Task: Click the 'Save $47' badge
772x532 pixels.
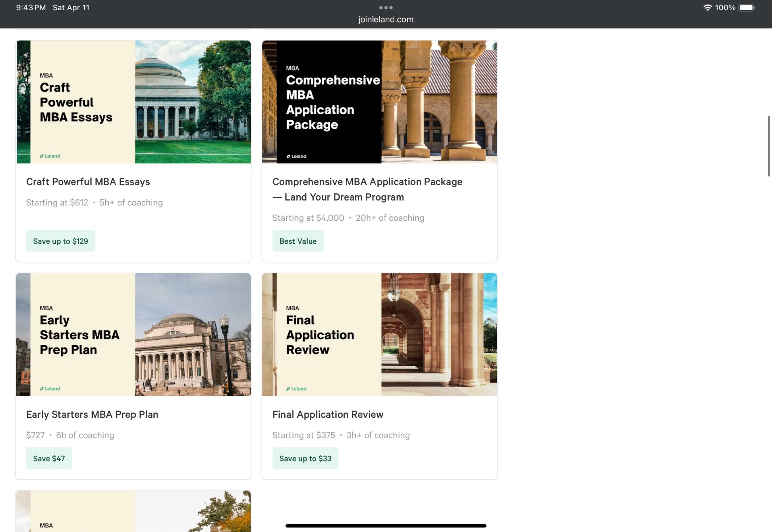Action: pos(49,458)
